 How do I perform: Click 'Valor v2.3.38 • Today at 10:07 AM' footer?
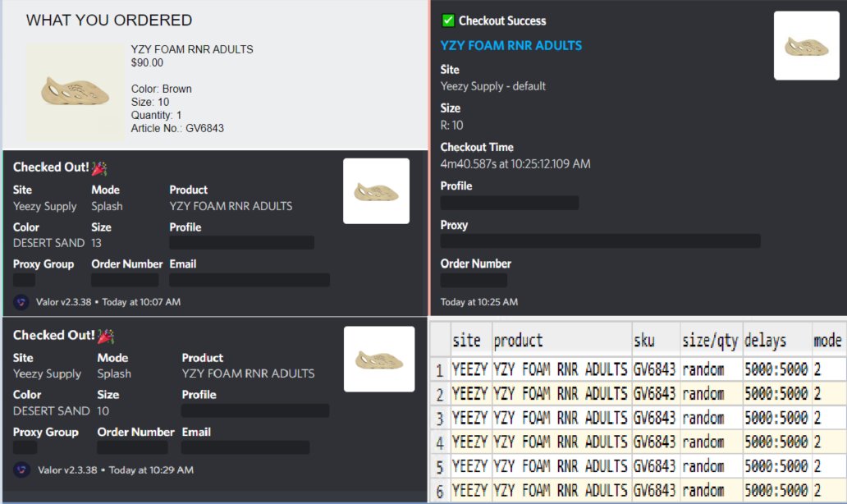pyautogui.click(x=108, y=302)
